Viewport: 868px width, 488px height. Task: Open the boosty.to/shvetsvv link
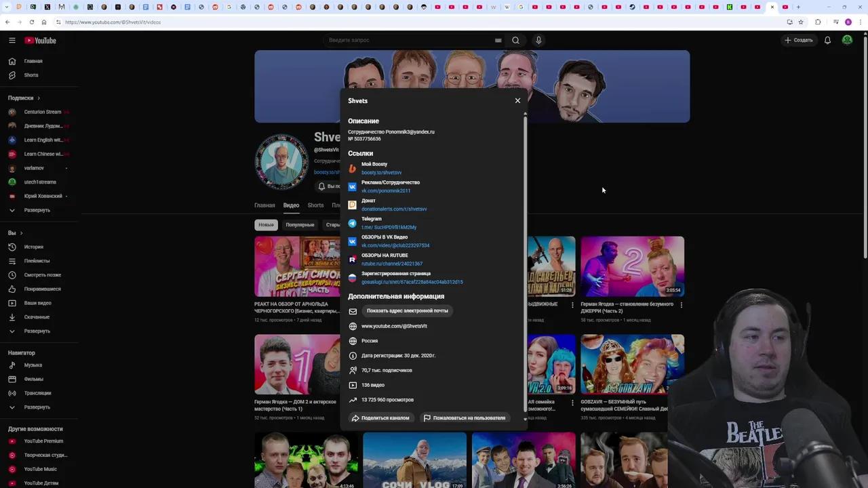381,173
